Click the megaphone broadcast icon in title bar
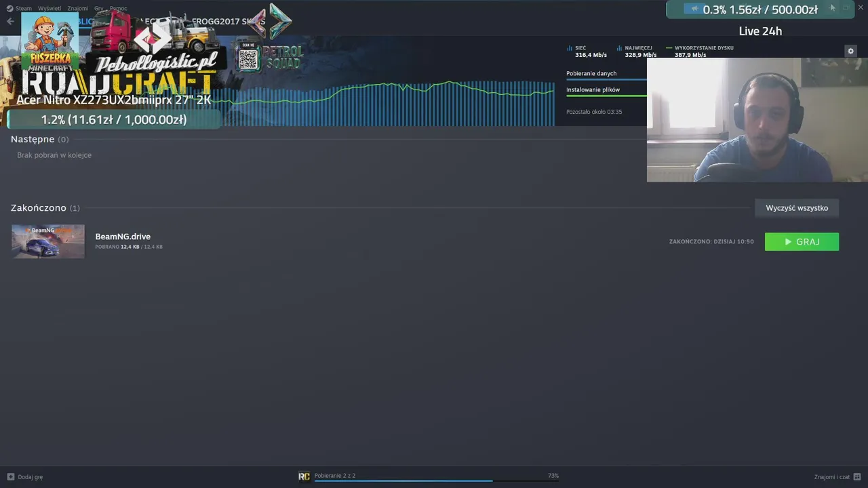 [694, 9]
